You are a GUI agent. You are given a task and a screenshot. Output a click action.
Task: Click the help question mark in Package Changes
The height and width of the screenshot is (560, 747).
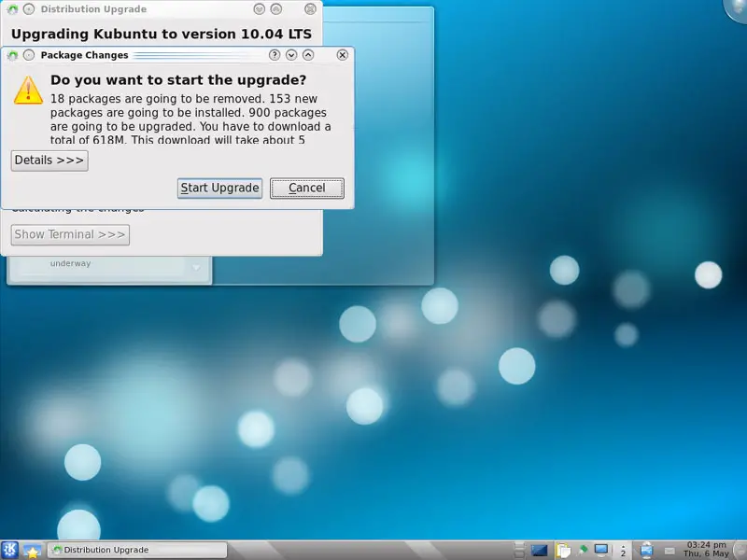[275, 55]
